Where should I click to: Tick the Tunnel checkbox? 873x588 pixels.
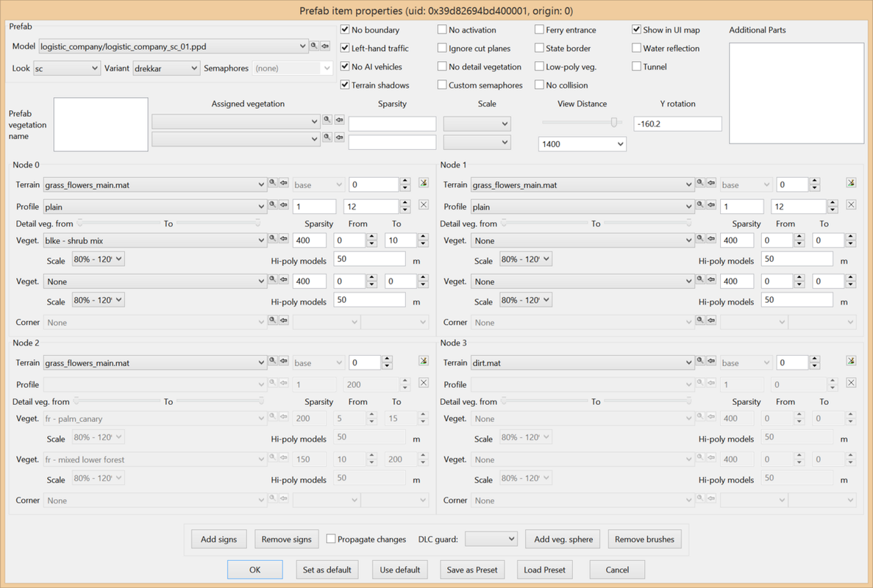[x=636, y=66]
